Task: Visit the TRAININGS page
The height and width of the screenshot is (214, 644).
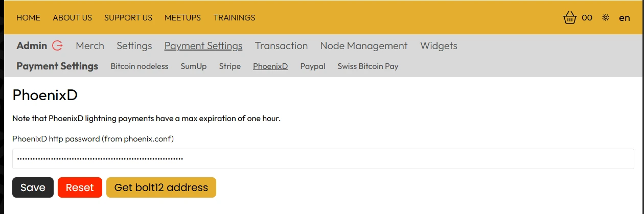Action: 234,18
